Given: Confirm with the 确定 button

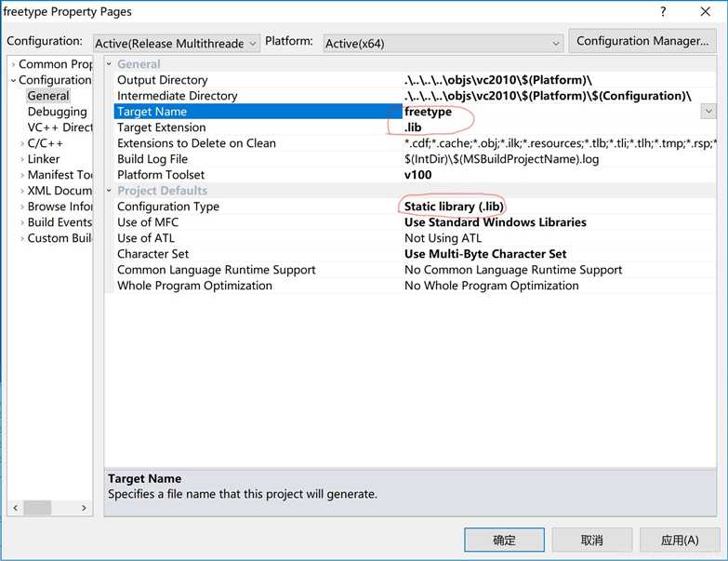Looking at the screenshot, I should point(504,541).
